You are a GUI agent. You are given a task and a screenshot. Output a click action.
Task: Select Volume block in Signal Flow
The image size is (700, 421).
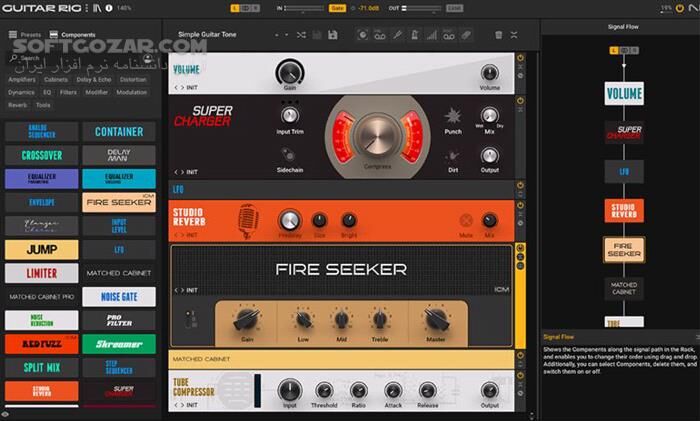[x=624, y=93]
